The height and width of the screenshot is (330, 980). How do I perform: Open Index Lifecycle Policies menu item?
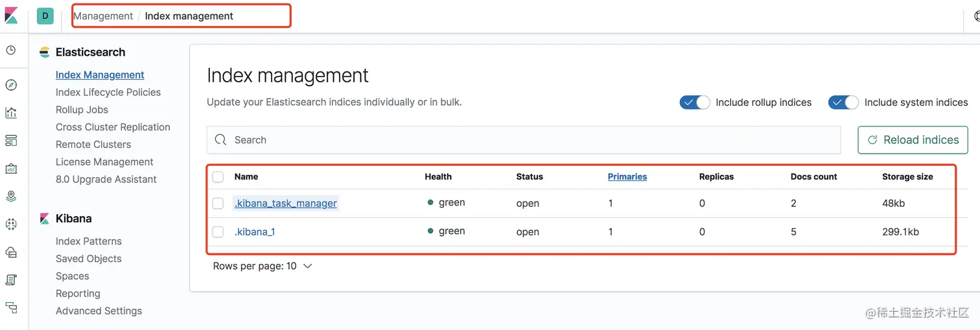coord(108,92)
